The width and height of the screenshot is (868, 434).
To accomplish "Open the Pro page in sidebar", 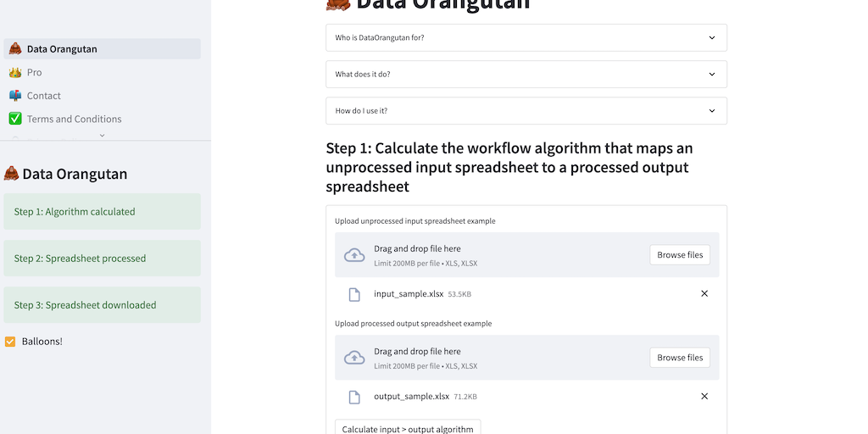I will (x=34, y=73).
